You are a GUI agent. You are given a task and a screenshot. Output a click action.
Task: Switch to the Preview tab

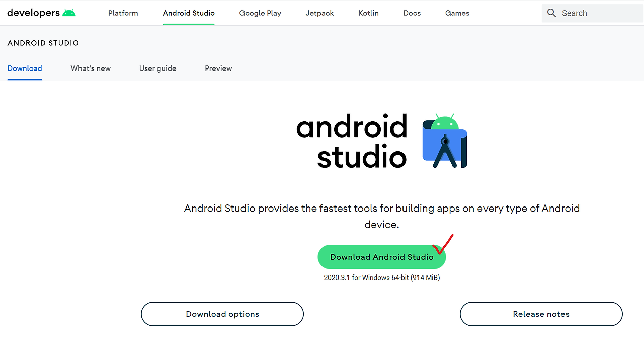click(x=218, y=68)
